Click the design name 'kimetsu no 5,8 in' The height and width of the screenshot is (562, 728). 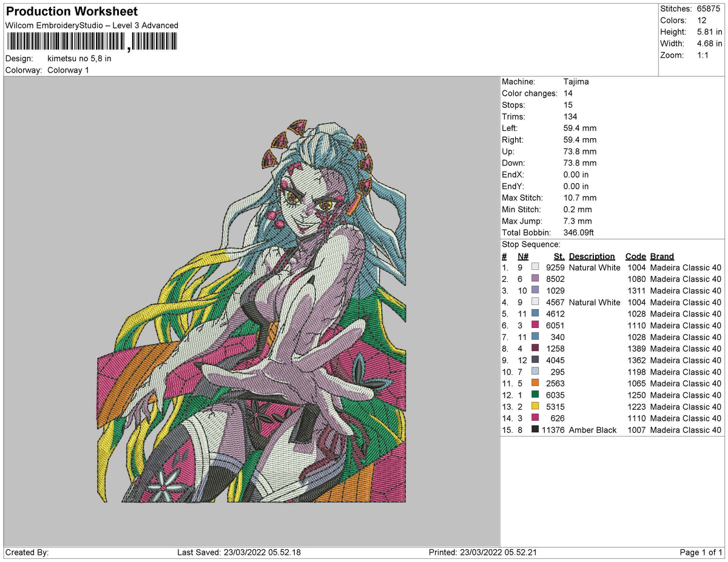coord(79,59)
